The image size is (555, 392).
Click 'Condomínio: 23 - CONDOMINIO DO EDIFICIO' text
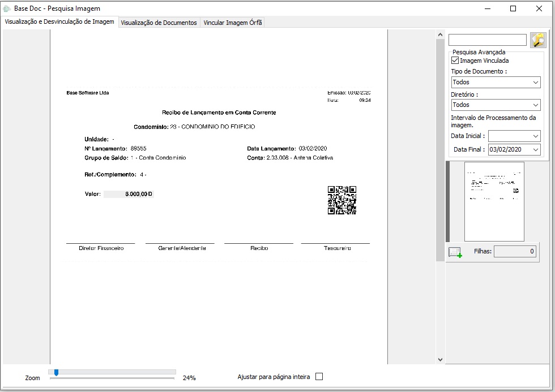194,127
